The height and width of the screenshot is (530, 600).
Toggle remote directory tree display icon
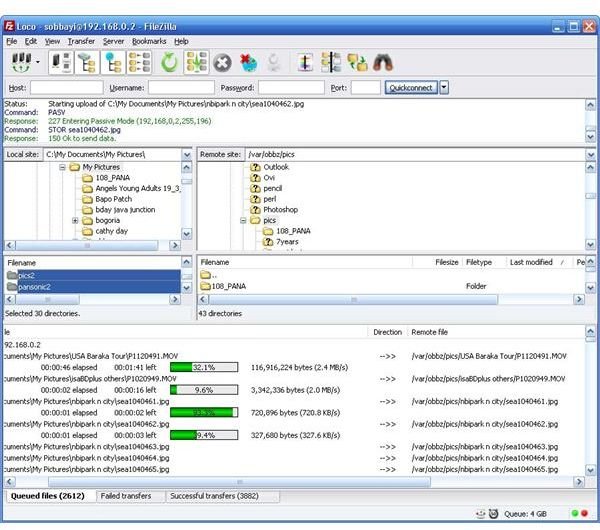click(113, 62)
